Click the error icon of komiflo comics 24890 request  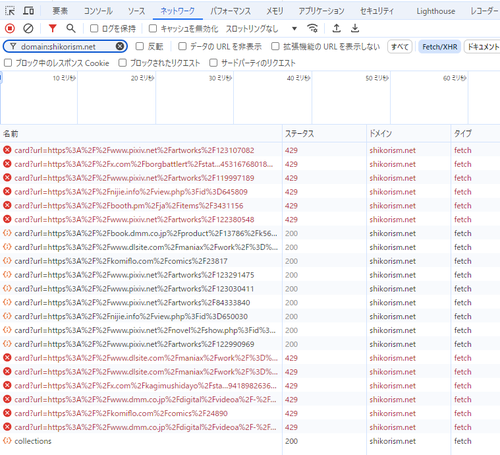(7, 413)
